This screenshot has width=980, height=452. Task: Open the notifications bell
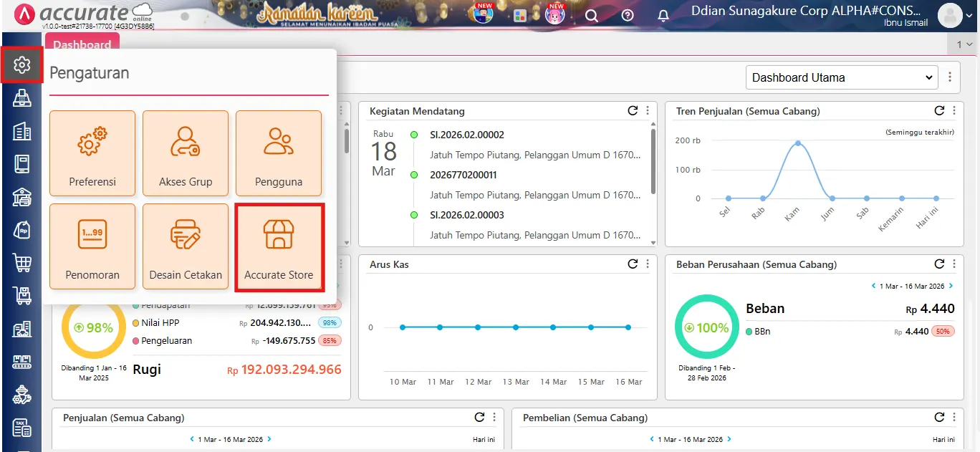coord(663,14)
